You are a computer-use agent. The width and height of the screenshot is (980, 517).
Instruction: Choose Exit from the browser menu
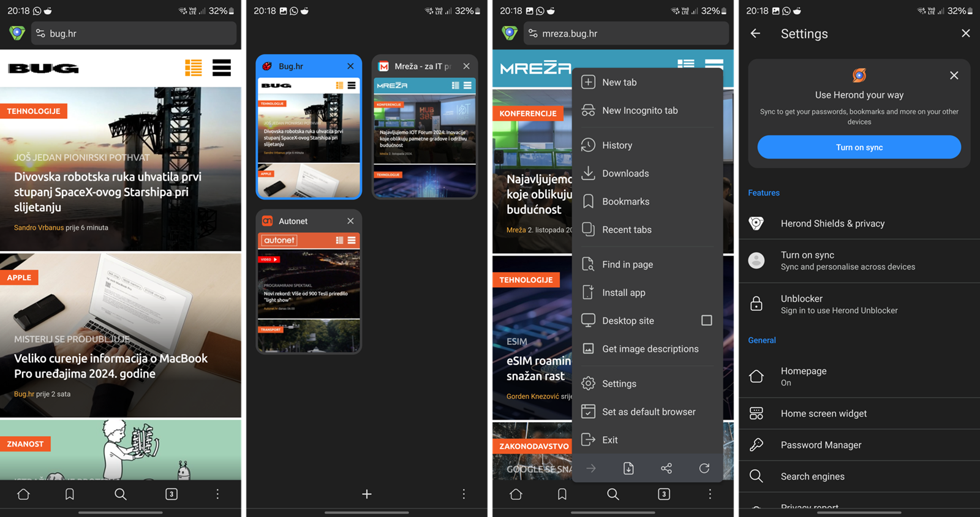647,440
